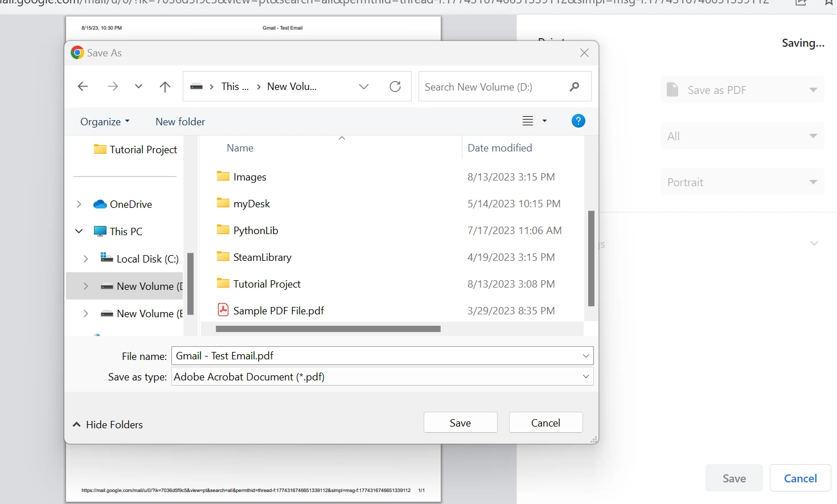This screenshot has width=837, height=504.
Task: Click Cancel in the print panel
Action: (801, 478)
